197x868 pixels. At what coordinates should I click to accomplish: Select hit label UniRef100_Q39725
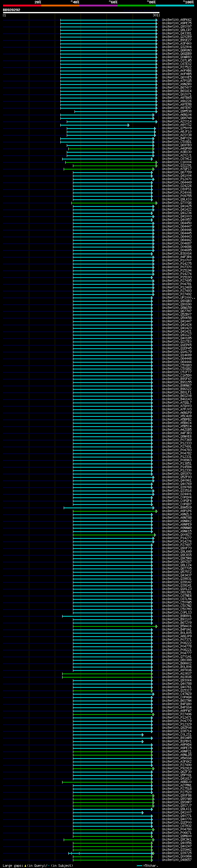point(177,853)
